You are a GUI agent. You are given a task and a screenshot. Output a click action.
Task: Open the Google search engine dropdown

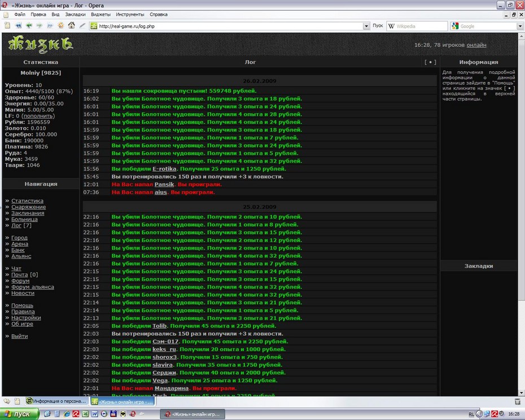point(520,26)
